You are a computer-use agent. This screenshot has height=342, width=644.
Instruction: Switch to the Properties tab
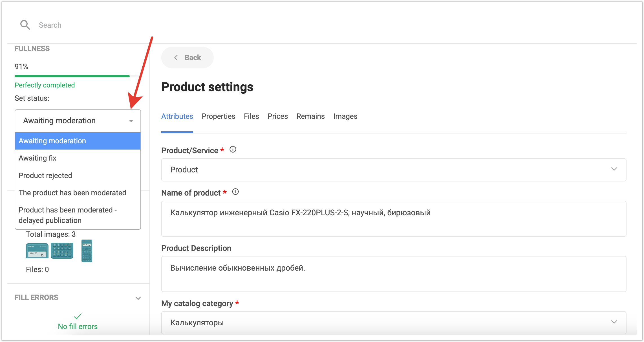coord(218,116)
